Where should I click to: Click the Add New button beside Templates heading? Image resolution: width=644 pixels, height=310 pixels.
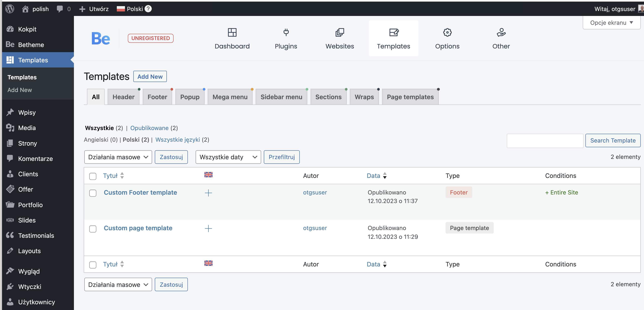point(150,76)
